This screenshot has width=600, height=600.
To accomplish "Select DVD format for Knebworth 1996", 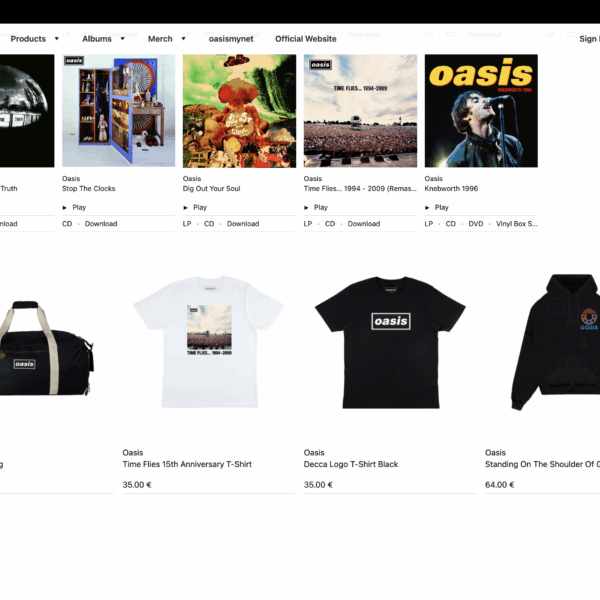I will 476,224.
